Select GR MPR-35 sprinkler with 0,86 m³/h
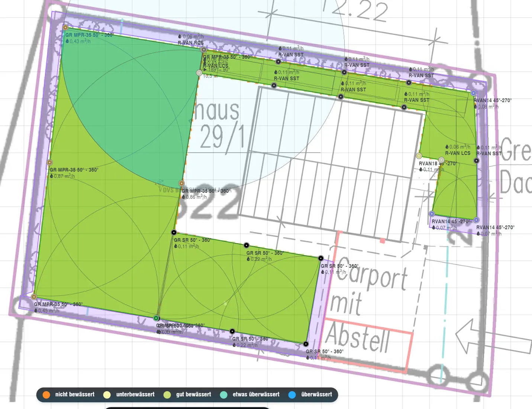Viewport: 532px width, 409px height. (x=181, y=183)
